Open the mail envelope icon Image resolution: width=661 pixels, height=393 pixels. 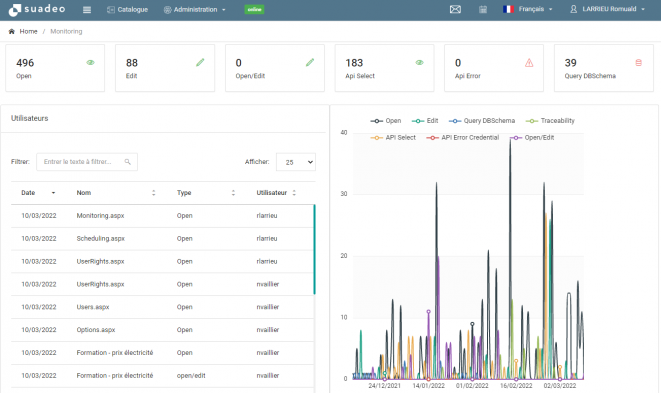pos(455,9)
